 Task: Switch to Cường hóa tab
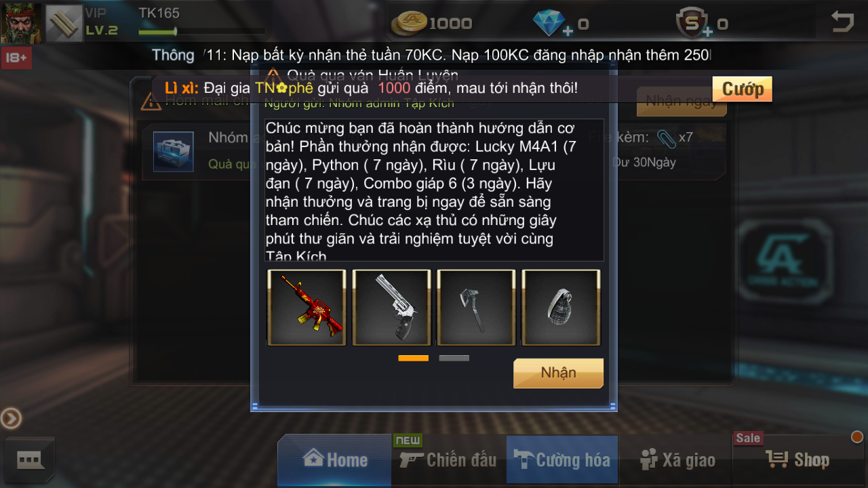pos(562,460)
